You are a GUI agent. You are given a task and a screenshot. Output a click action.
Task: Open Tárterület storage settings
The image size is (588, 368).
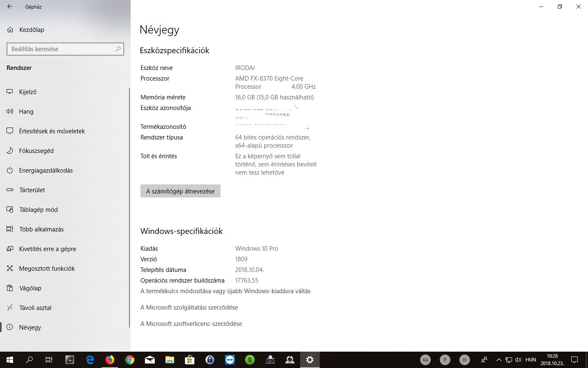click(65, 190)
